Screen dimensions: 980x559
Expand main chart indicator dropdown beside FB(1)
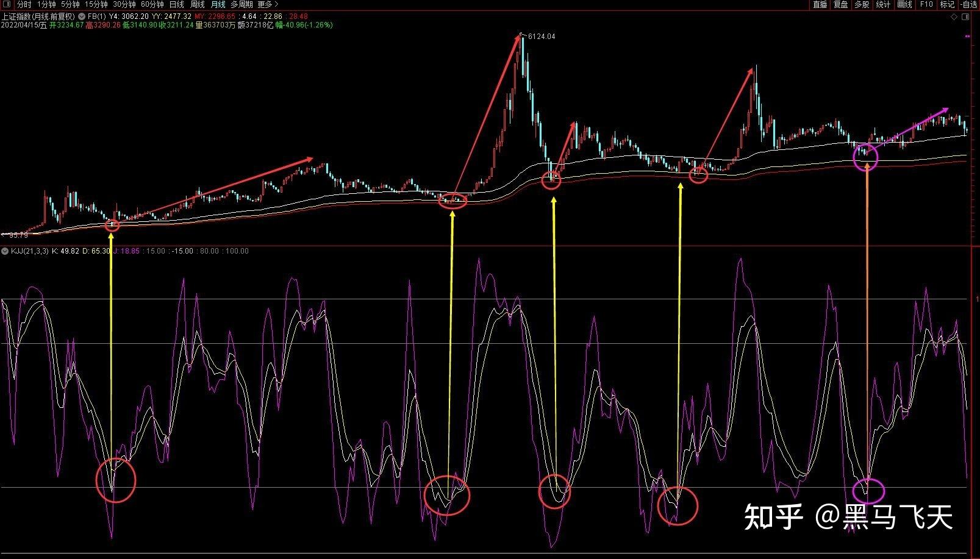(x=82, y=16)
